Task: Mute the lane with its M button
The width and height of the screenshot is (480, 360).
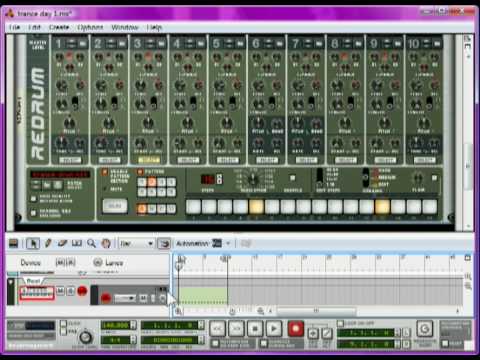Action: point(142,298)
